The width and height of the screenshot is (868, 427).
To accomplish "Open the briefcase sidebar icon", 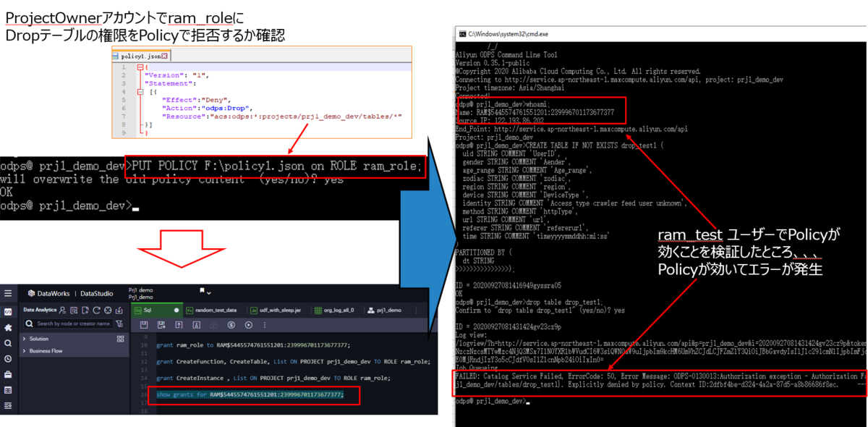I will pos(8,374).
